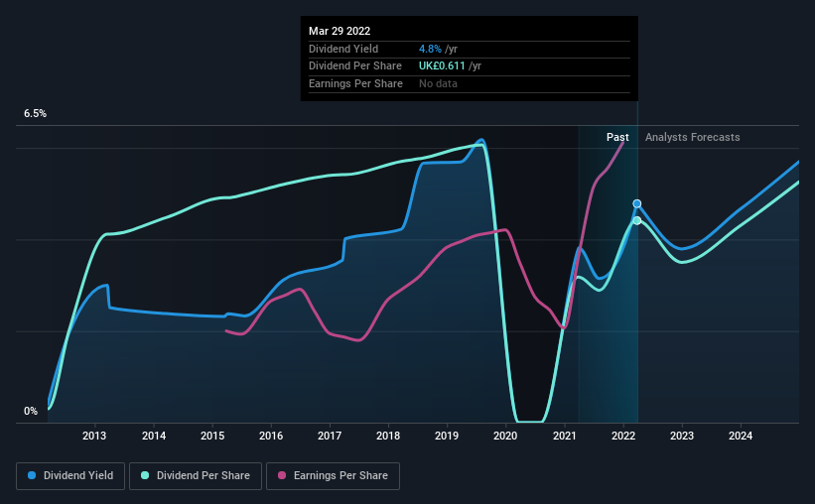Click the teal Dividend Per Share marker dot
The image size is (815, 504).
pyautogui.click(x=636, y=221)
